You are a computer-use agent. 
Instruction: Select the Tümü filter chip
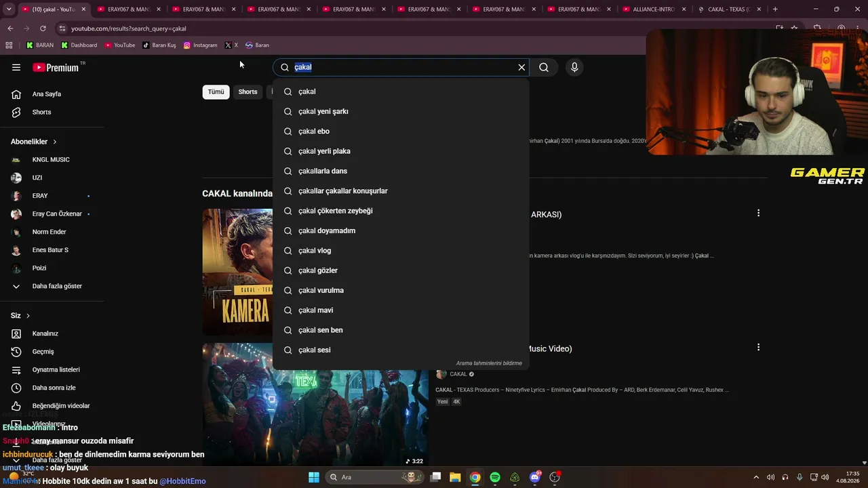216,92
